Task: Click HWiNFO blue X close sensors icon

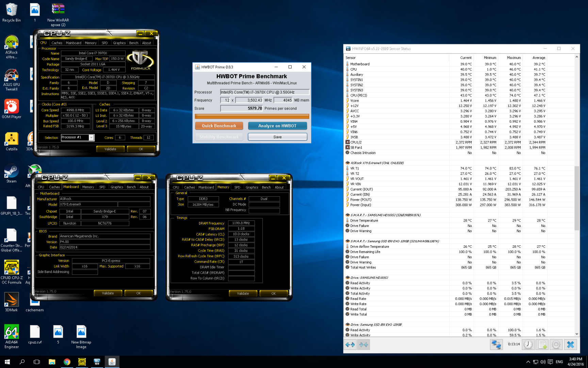Action: (570, 344)
